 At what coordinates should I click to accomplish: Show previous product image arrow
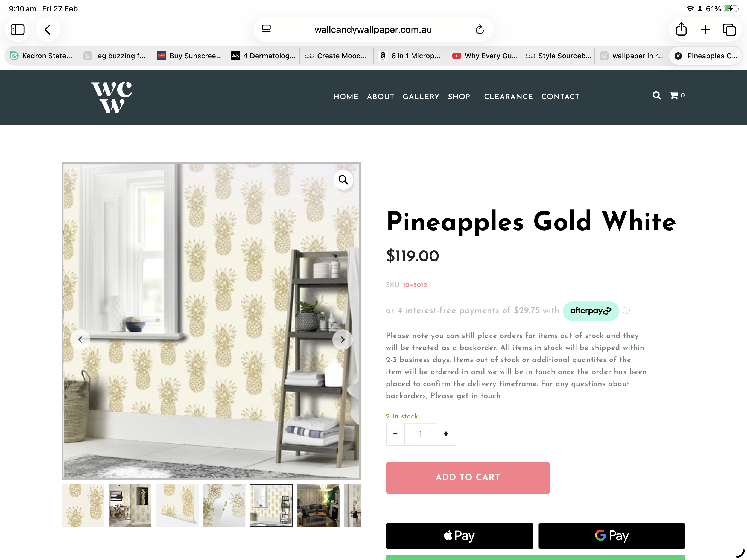point(80,339)
